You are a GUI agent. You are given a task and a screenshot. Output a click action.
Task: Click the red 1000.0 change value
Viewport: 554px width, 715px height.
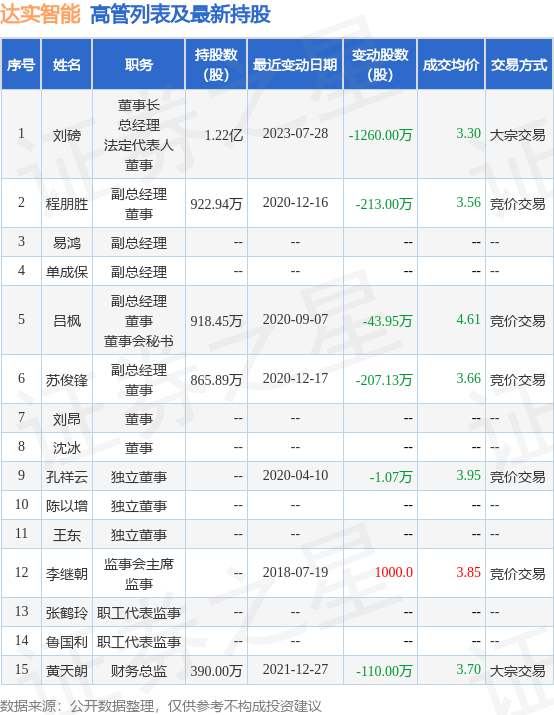click(393, 572)
